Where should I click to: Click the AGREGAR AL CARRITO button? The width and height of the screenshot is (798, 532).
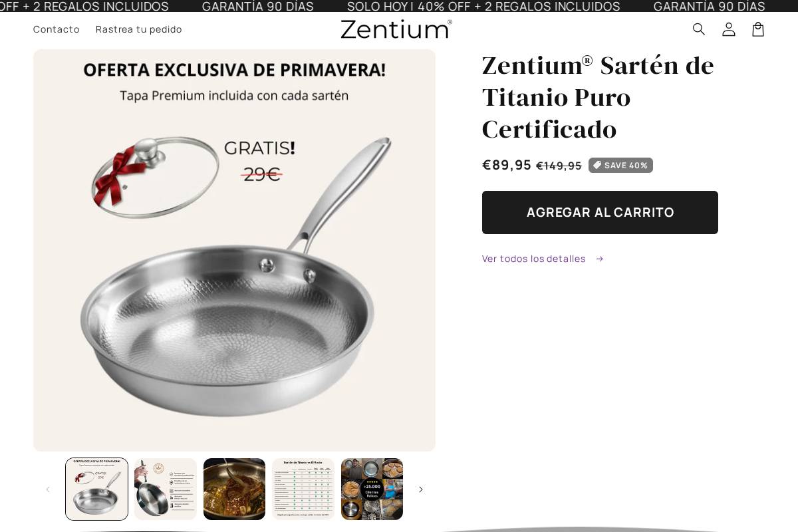600,212
